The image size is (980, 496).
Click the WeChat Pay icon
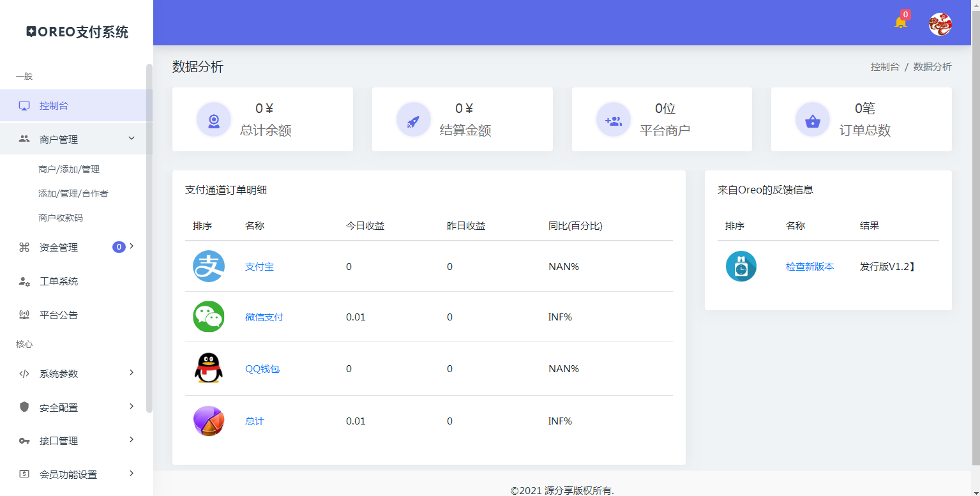point(208,316)
